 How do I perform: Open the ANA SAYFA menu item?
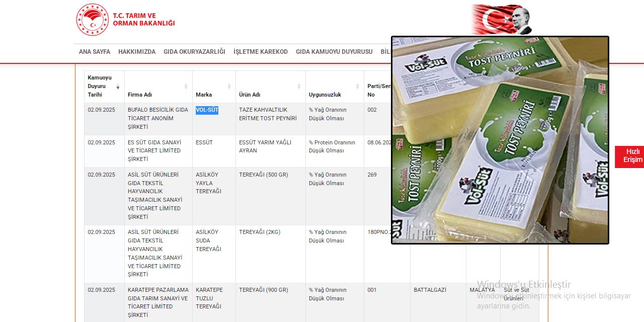click(95, 52)
